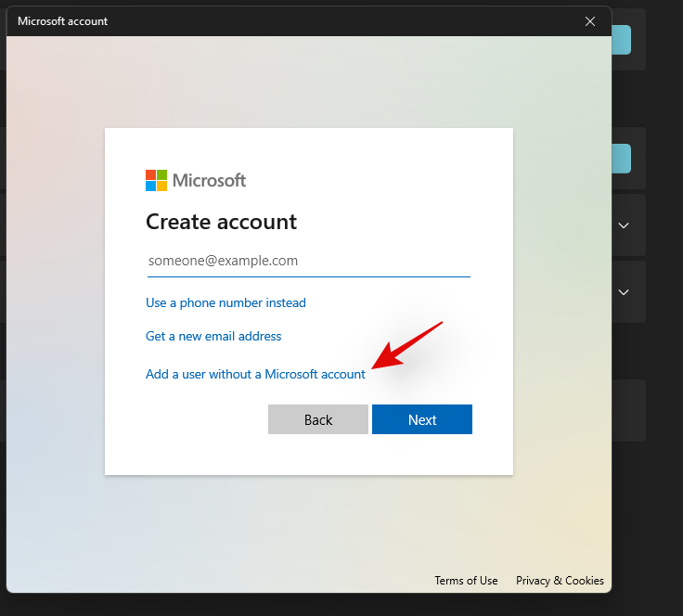
Task: Close the Microsoft account dialog window
Action: point(590,21)
